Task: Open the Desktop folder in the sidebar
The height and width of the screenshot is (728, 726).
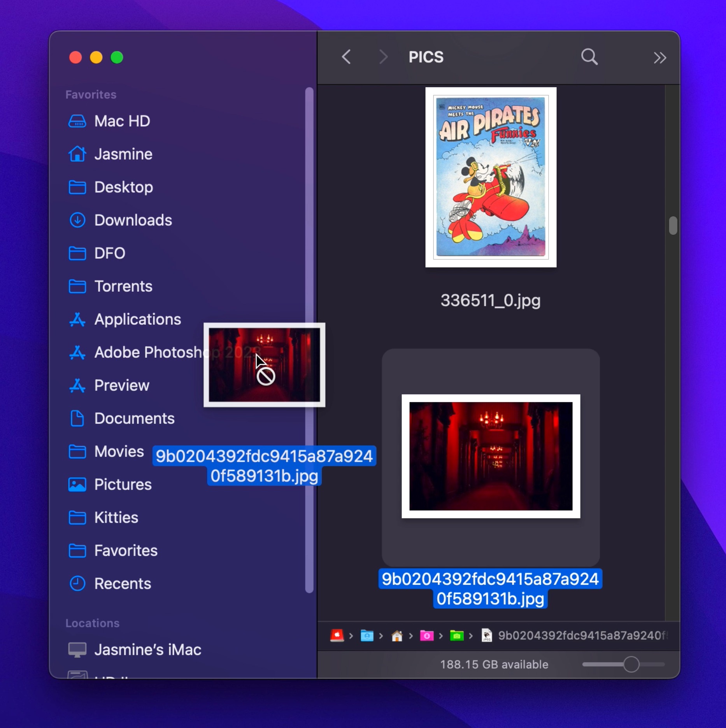Action: point(110,187)
